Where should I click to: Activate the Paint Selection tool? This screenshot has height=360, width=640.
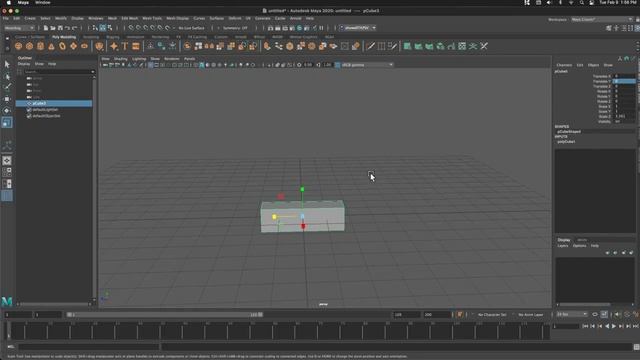7,87
